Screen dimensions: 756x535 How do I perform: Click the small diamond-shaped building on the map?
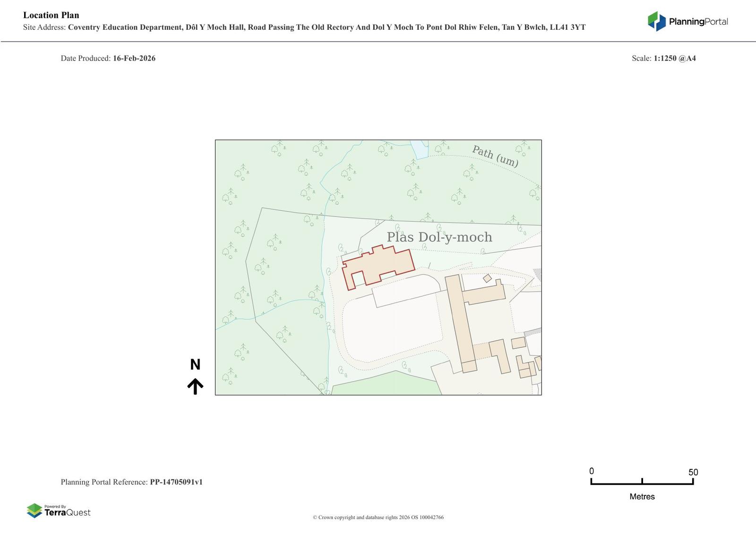point(487,278)
